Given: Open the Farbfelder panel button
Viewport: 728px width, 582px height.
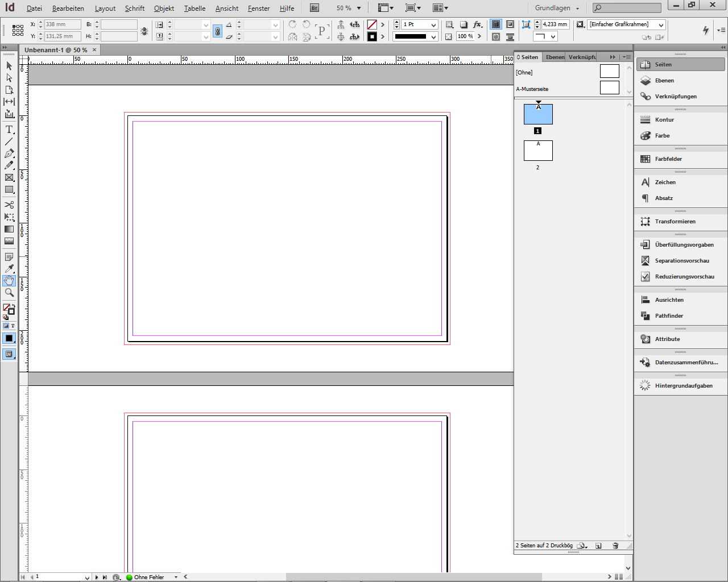Looking at the screenshot, I should tap(668, 159).
